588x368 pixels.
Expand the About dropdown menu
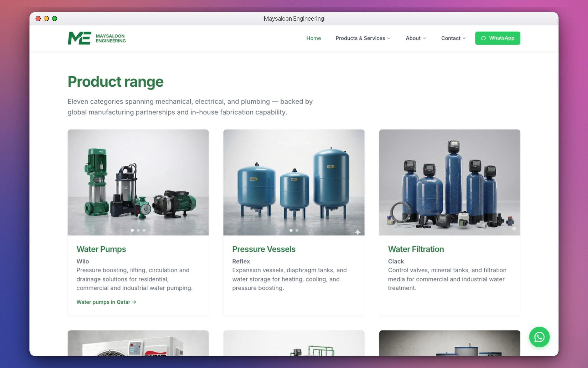tap(416, 38)
